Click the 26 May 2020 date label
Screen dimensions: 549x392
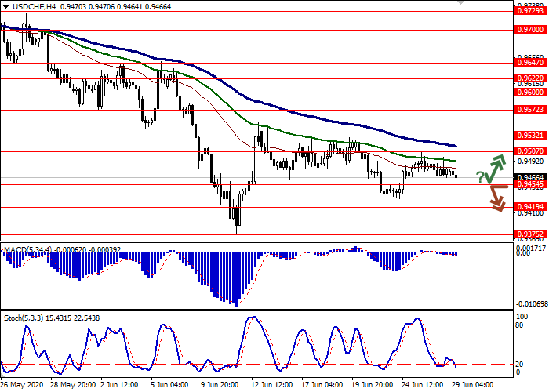[22, 385]
